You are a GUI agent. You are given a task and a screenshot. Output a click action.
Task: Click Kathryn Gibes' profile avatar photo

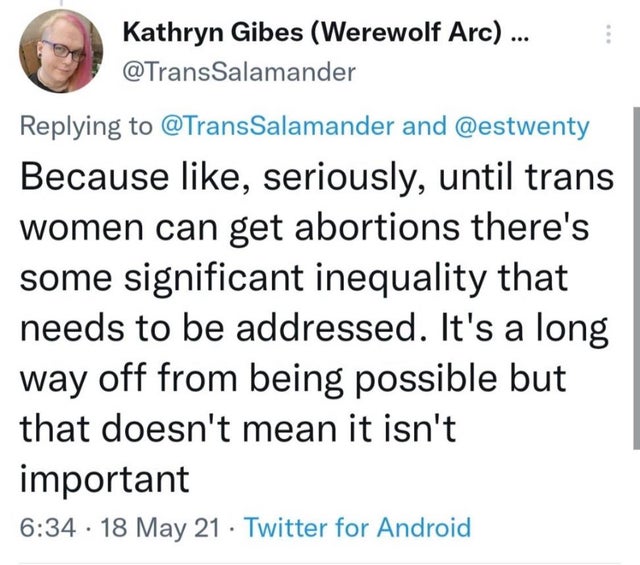point(53,49)
